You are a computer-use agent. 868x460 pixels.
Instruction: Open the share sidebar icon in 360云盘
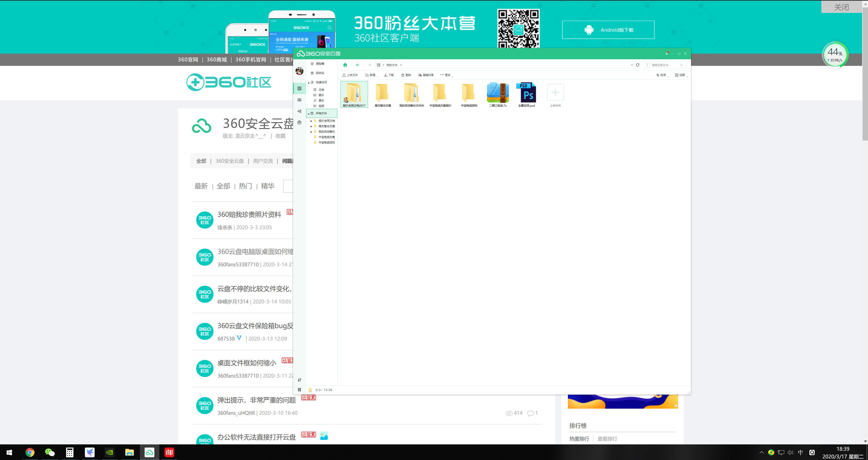(299, 112)
